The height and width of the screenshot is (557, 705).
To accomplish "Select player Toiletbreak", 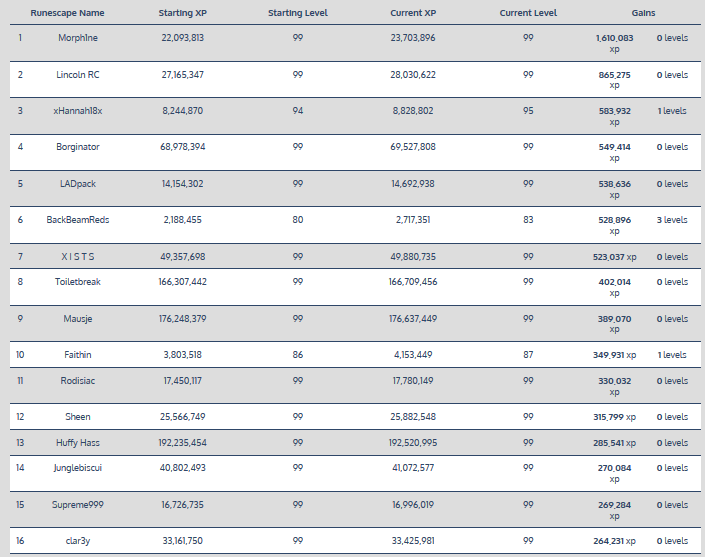I will pyautogui.click(x=77, y=282).
